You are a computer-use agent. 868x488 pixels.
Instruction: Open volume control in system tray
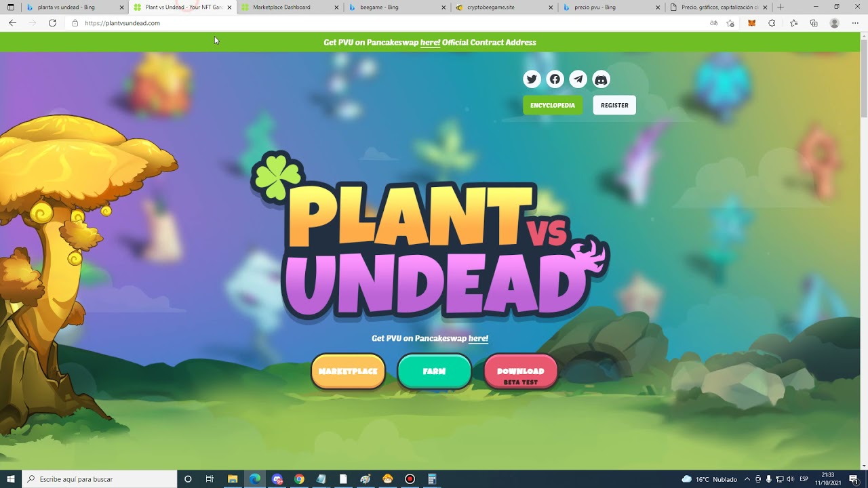[x=790, y=479]
